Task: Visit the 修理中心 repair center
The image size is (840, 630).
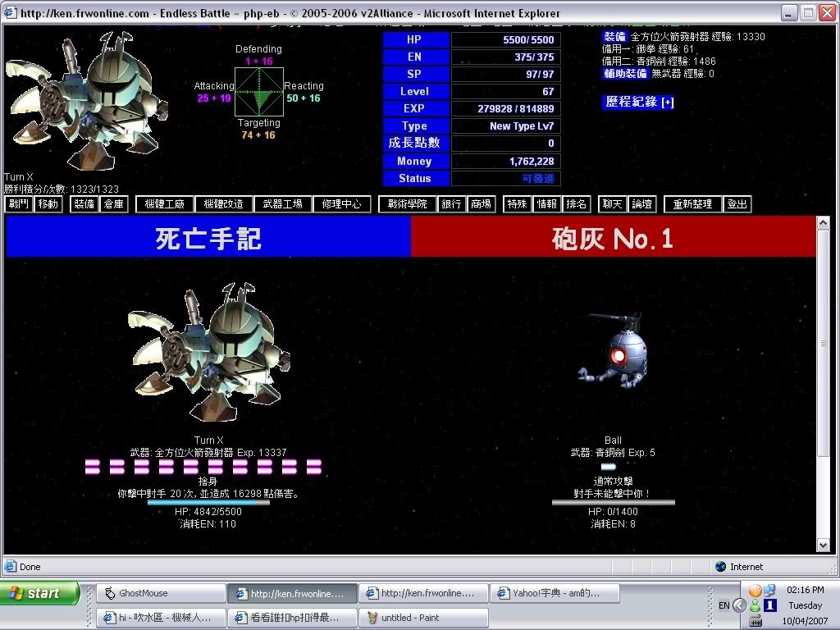Action: (x=341, y=204)
